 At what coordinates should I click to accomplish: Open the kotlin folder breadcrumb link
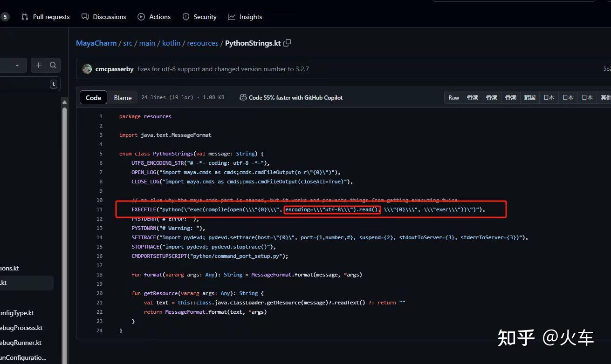coord(171,43)
